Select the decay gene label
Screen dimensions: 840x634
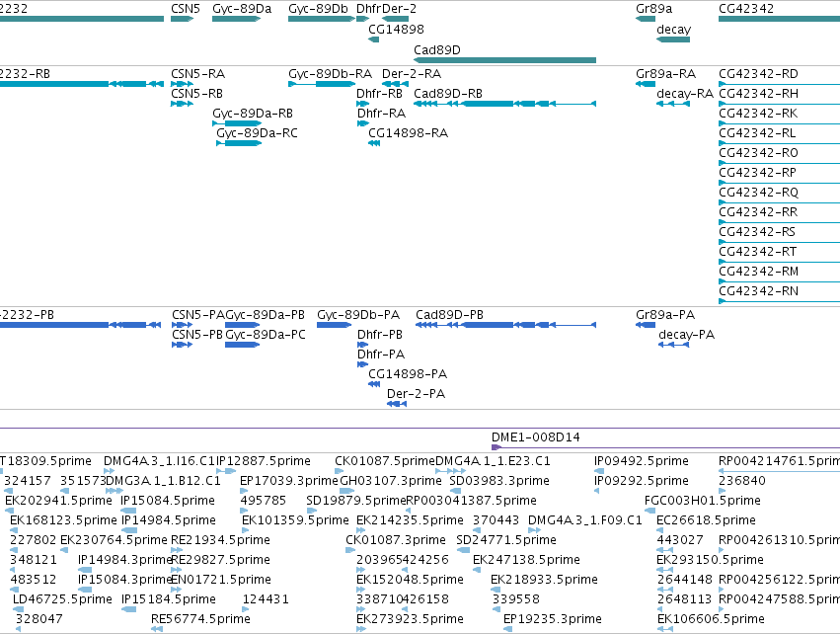(x=673, y=29)
